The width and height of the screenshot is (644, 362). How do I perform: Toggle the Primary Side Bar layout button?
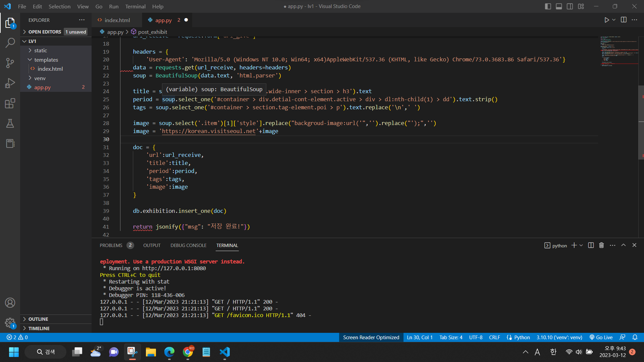pos(548,6)
